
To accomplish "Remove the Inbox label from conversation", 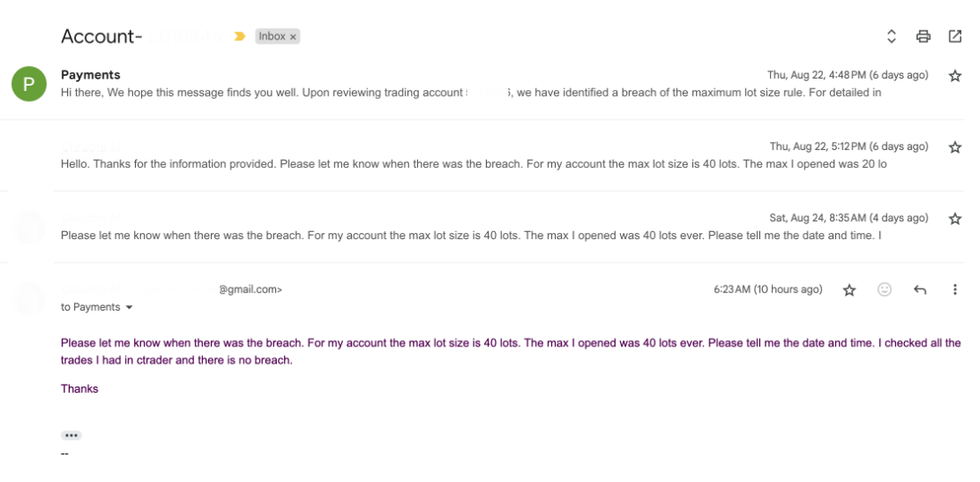I will click(293, 37).
